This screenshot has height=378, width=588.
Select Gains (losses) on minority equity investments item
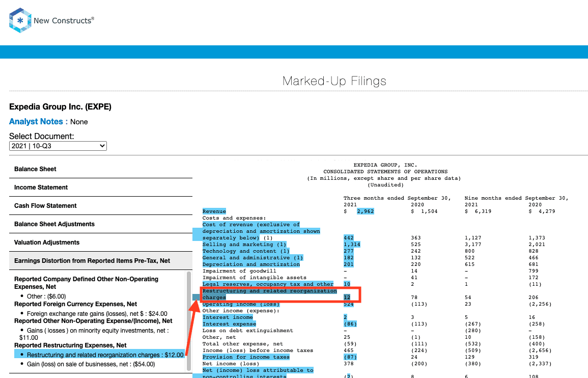[x=94, y=334]
